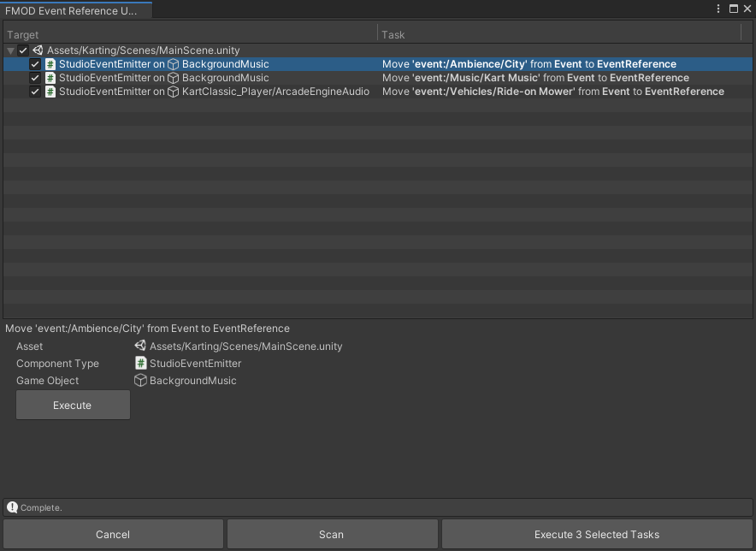This screenshot has height=551, width=756.
Task: Click Execute 3 Selected Tasks
Action: point(596,533)
